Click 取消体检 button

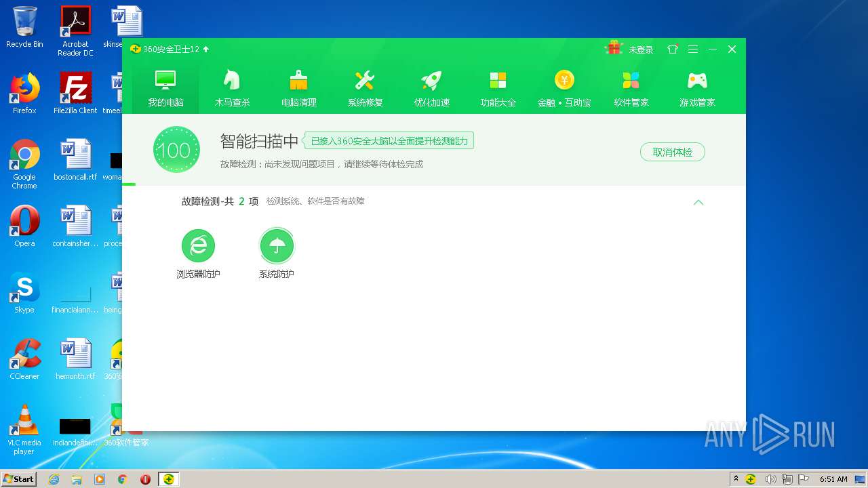[x=672, y=152]
